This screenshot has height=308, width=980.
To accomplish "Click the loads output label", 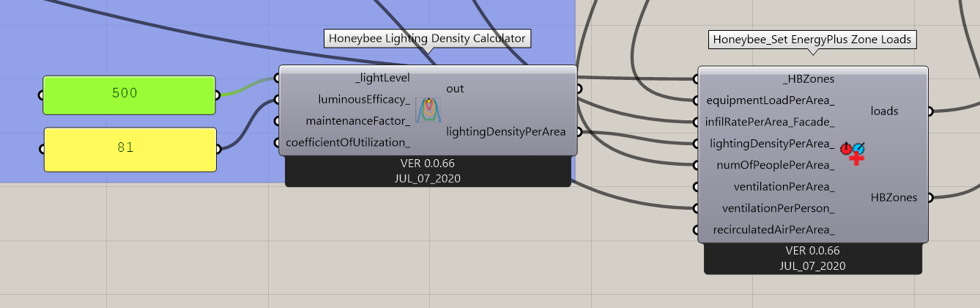I will click(x=885, y=111).
